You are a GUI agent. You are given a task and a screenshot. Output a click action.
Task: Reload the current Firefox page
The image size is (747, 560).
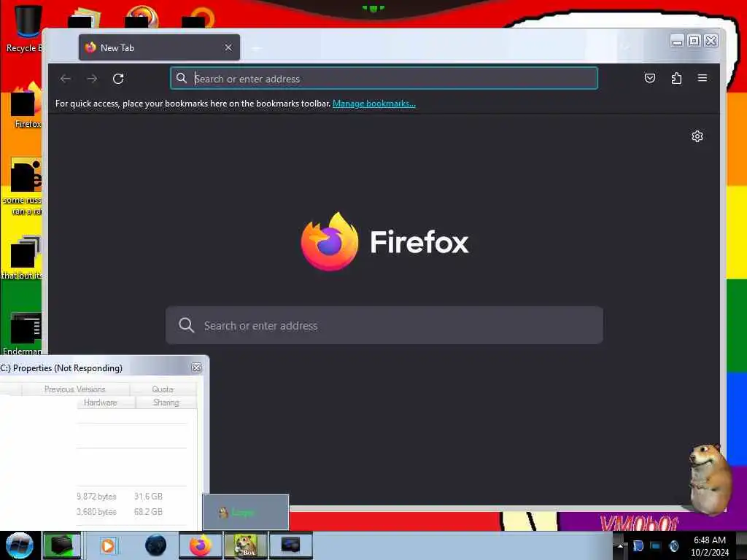click(x=118, y=79)
